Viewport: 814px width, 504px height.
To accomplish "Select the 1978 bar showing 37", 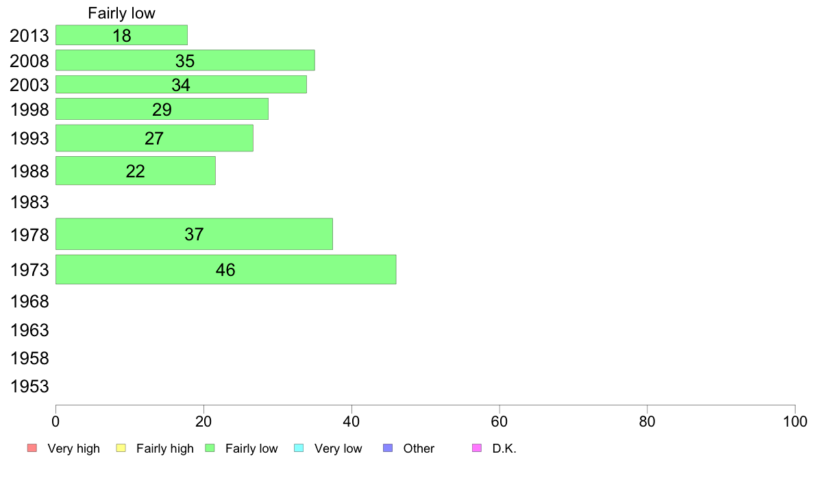I will [194, 234].
